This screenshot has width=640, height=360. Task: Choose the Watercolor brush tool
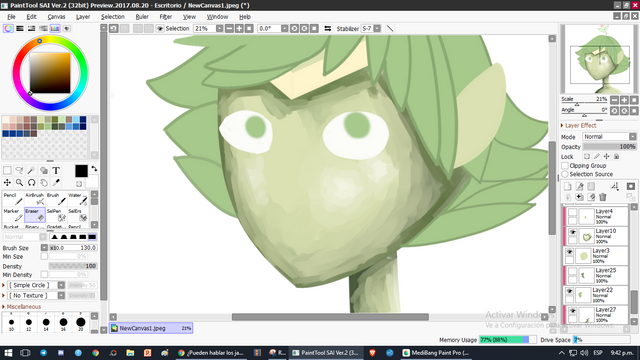tap(78, 199)
